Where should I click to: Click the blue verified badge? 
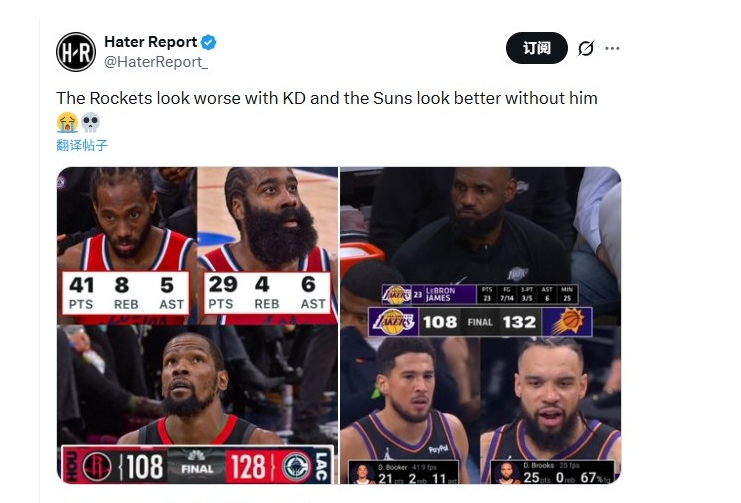tap(208, 42)
